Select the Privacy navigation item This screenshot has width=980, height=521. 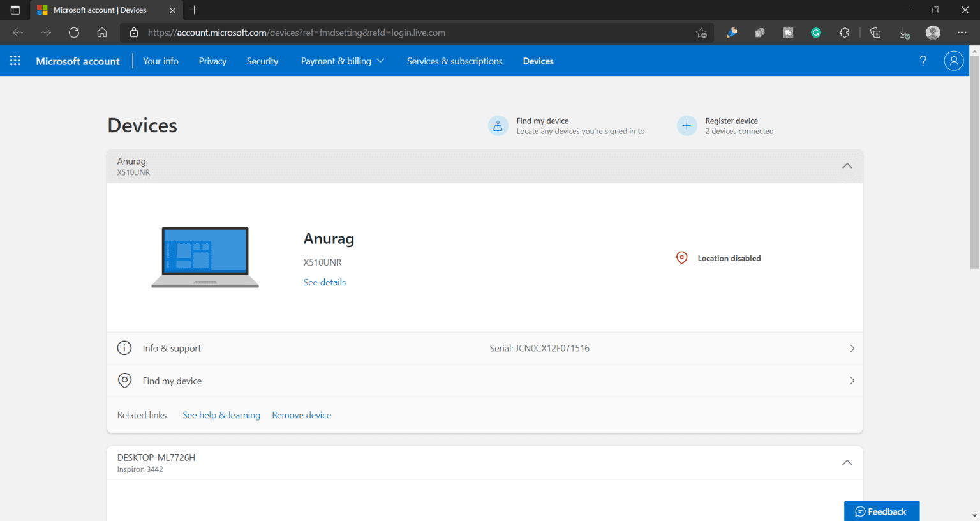pyautogui.click(x=212, y=61)
